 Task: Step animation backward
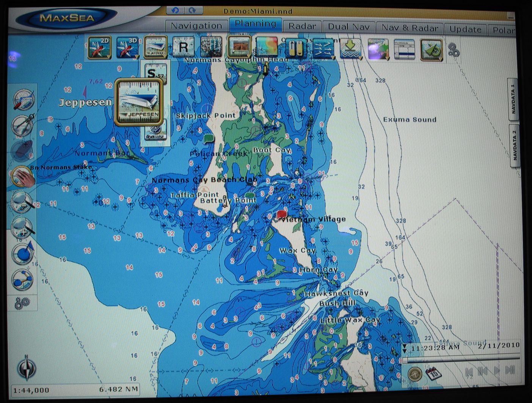point(483,371)
